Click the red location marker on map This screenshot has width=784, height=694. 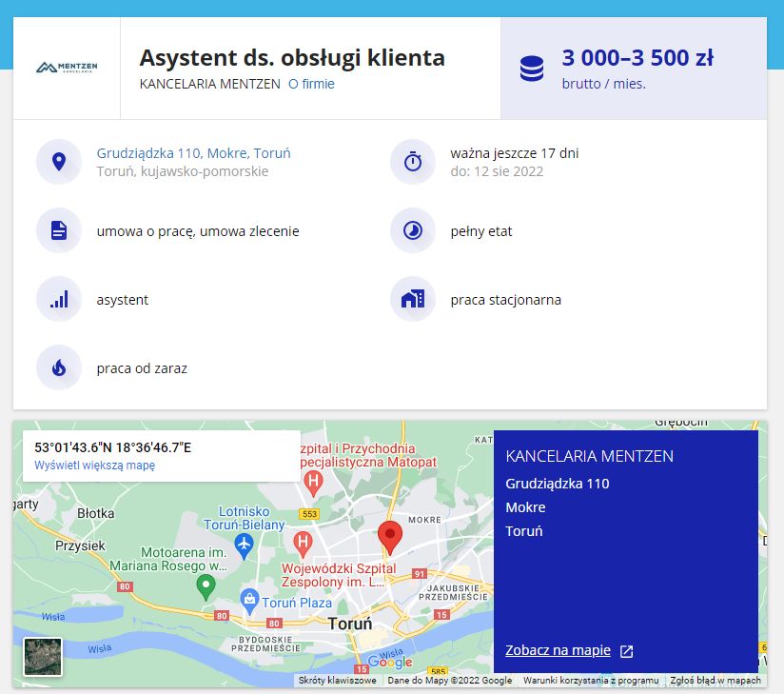(x=390, y=538)
